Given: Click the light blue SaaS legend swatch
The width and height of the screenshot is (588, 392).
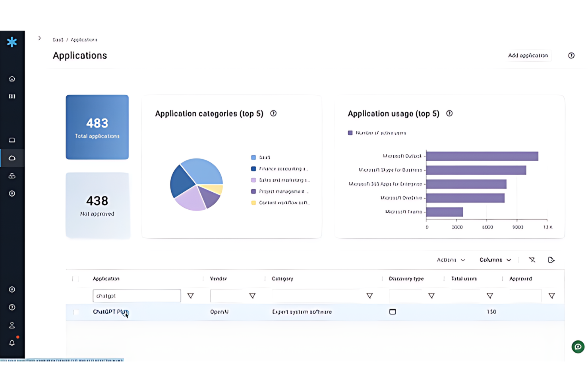Looking at the screenshot, I should [253, 158].
